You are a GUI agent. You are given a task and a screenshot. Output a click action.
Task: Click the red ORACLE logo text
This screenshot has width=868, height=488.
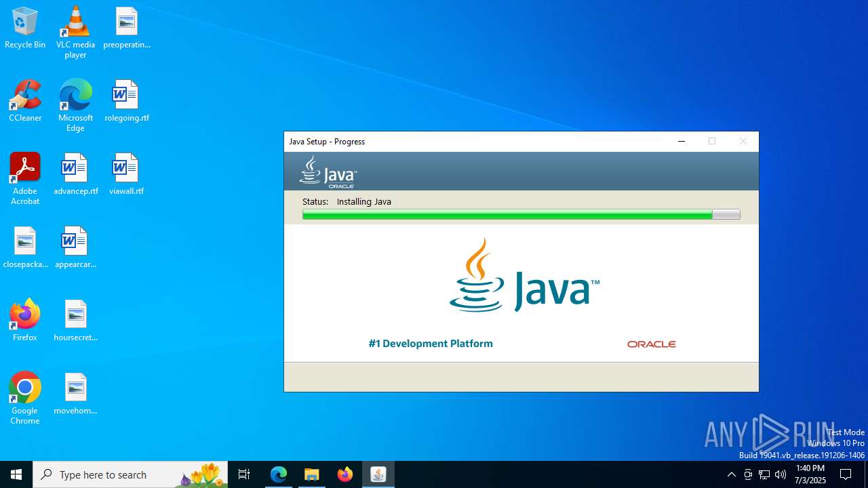652,344
